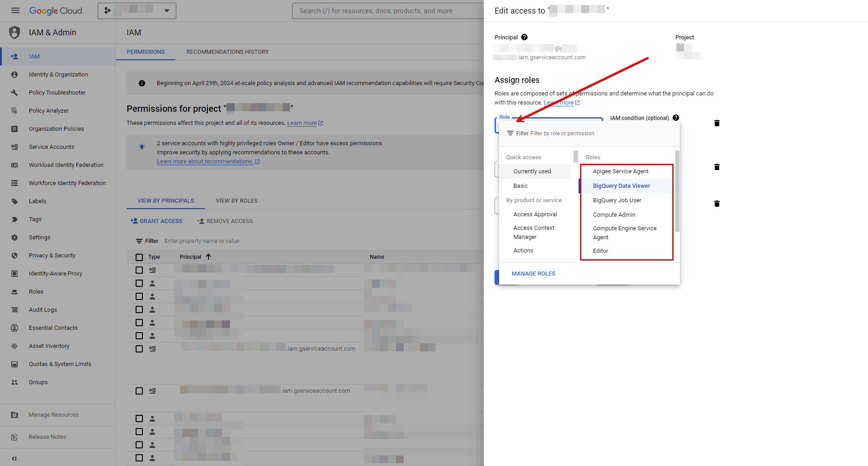The width and height of the screenshot is (868, 466).
Task: Click the Manage Roles link
Action: click(533, 274)
